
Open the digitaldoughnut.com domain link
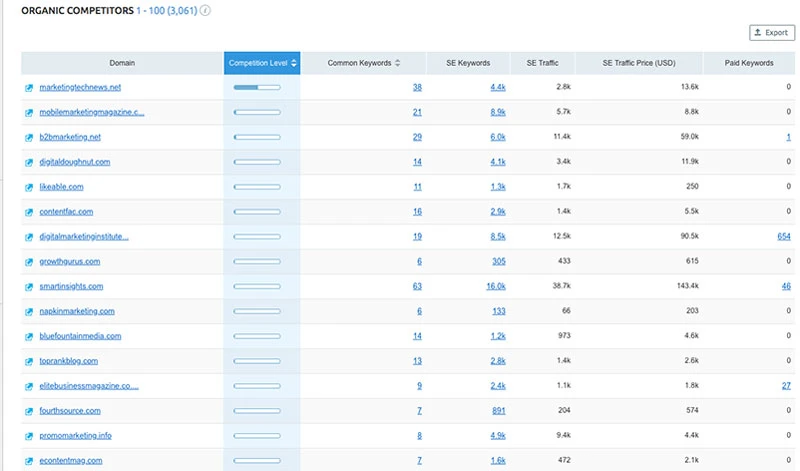[x=74, y=162]
